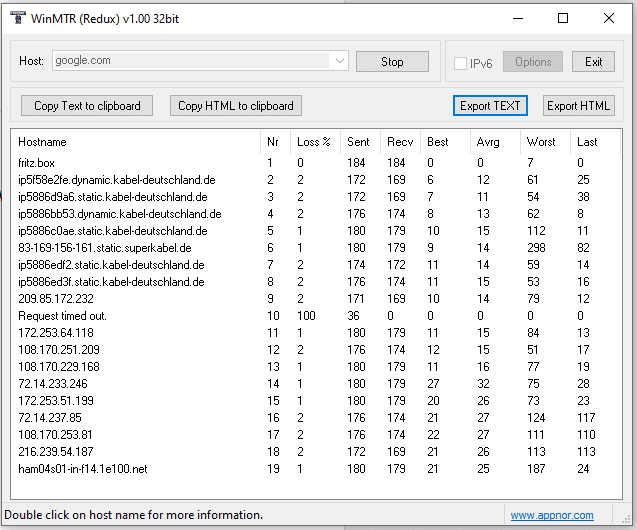
Task: Maximize the WinMTR window
Action: click(563, 19)
